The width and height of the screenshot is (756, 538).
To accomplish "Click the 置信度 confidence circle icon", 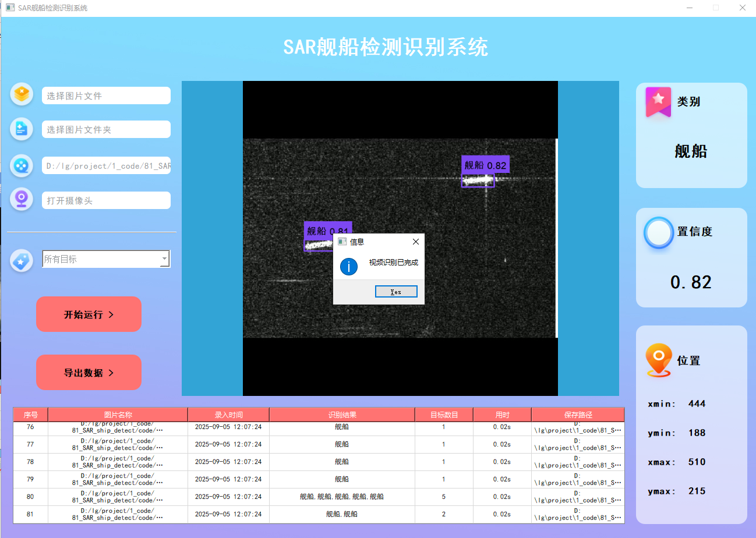I will 659,232.
